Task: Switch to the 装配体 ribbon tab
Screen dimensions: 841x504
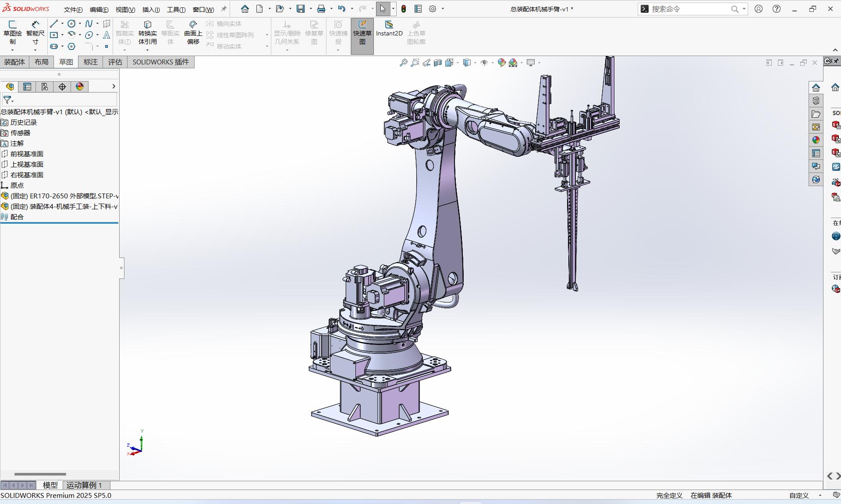Action: point(14,62)
